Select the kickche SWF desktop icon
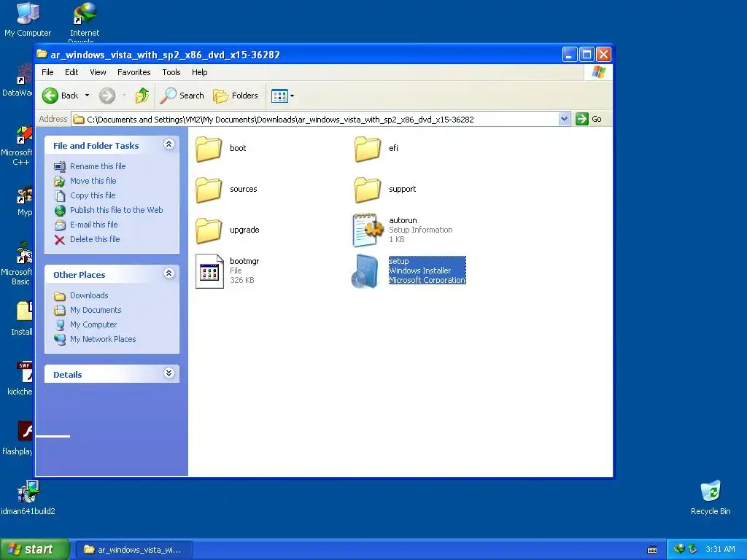 click(x=20, y=378)
